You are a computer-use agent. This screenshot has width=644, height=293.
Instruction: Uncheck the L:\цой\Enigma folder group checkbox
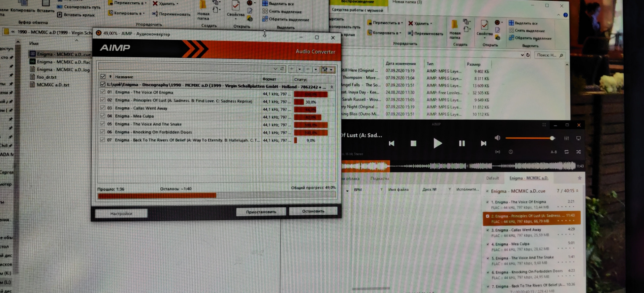pos(103,84)
